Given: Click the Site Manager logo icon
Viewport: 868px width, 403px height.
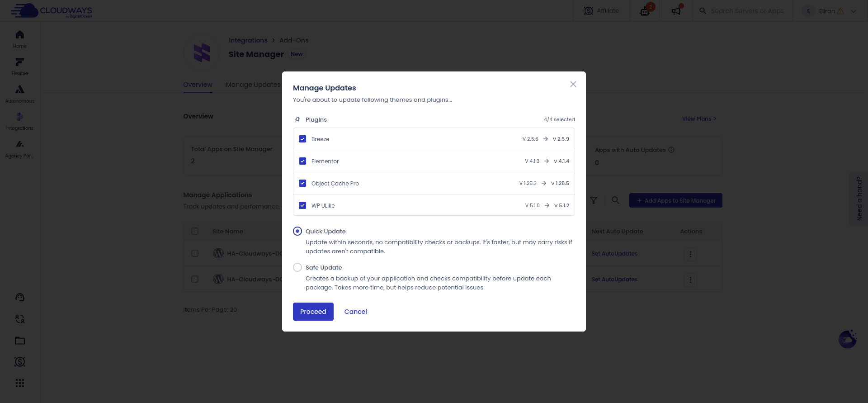Looking at the screenshot, I should tap(202, 52).
